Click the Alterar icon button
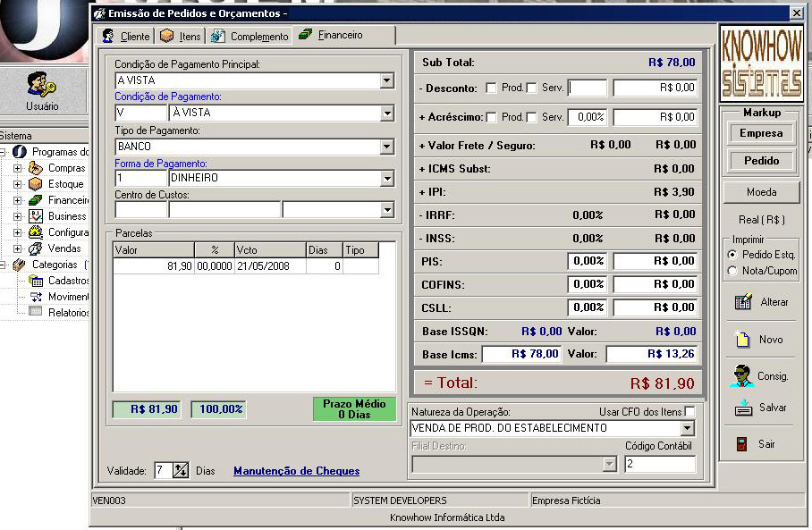The width and height of the screenshot is (812, 530). tap(742, 302)
